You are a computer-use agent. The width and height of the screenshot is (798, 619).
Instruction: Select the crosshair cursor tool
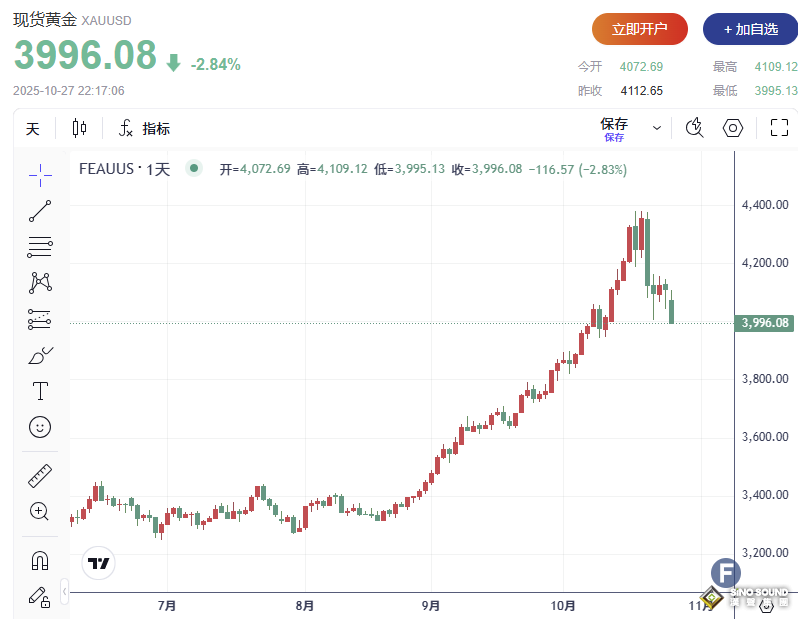[x=40, y=174]
